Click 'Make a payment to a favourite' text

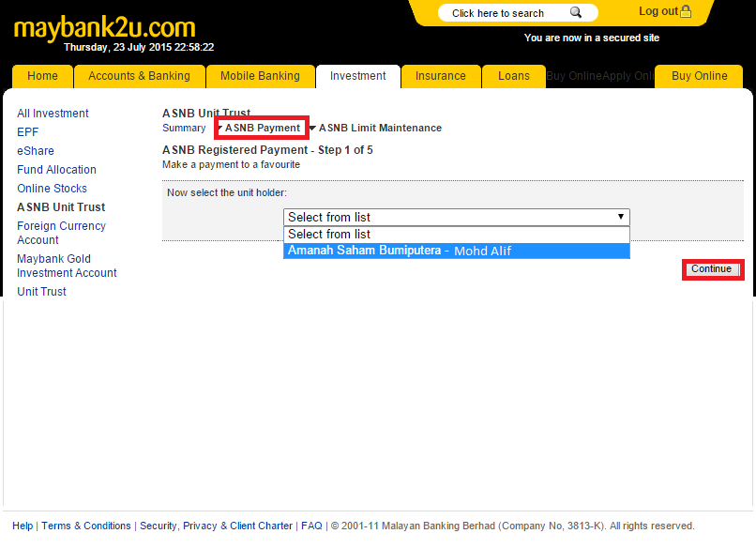231,164
